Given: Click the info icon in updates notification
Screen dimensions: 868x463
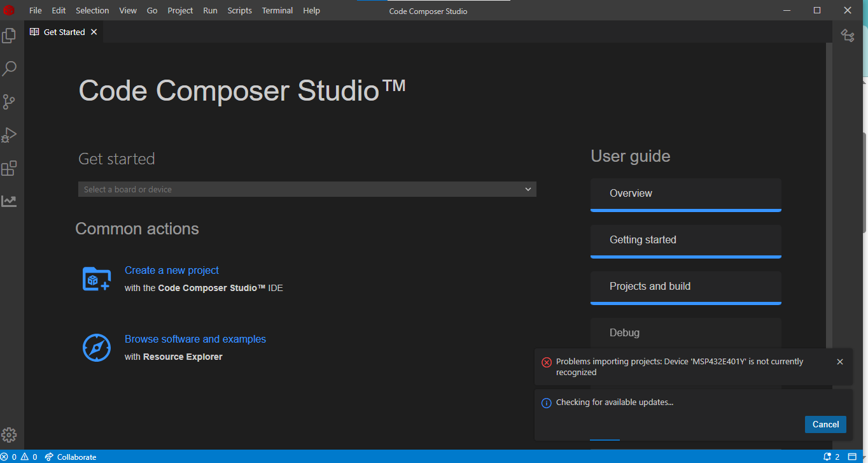Looking at the screenshot, I should (x=546, y=402).
